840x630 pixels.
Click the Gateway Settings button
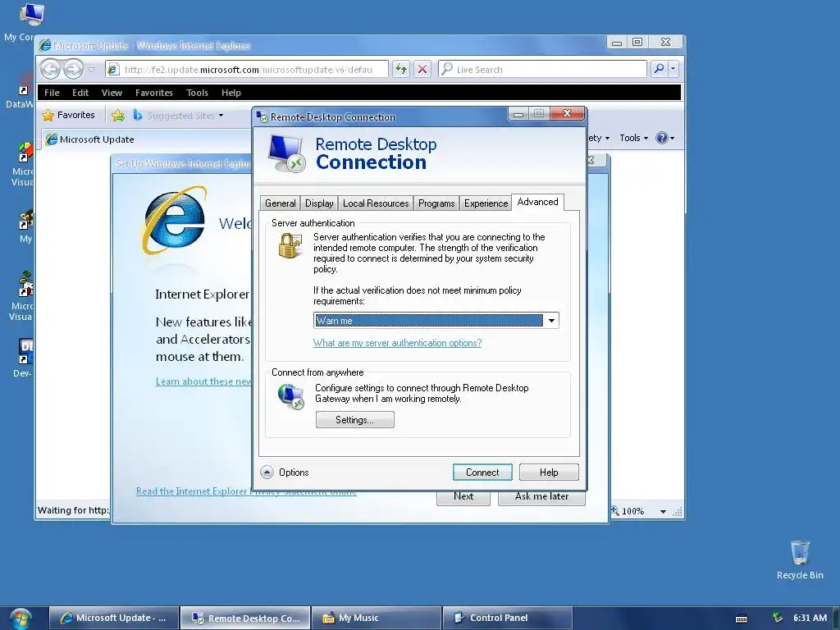[x=354, y=420]
